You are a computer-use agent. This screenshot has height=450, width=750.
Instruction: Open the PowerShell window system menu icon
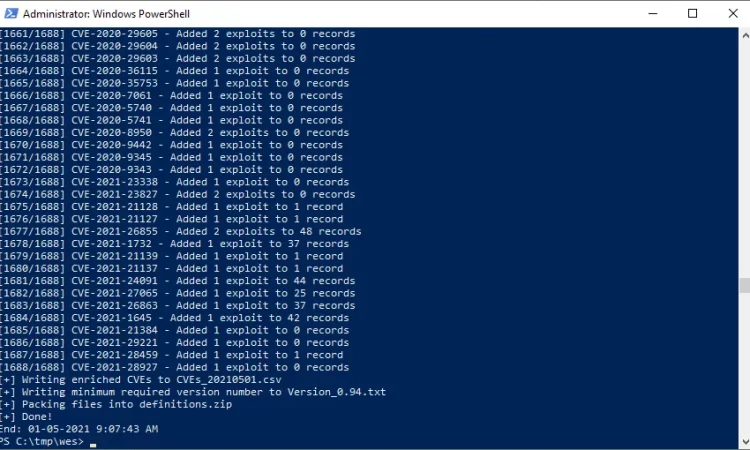click(x=11, y=13)
